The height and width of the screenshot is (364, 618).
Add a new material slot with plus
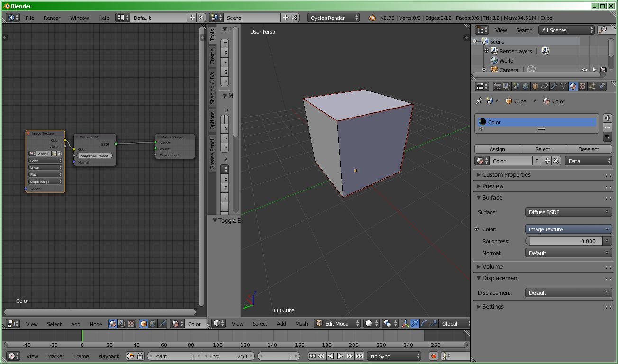(x=608, y=118)
